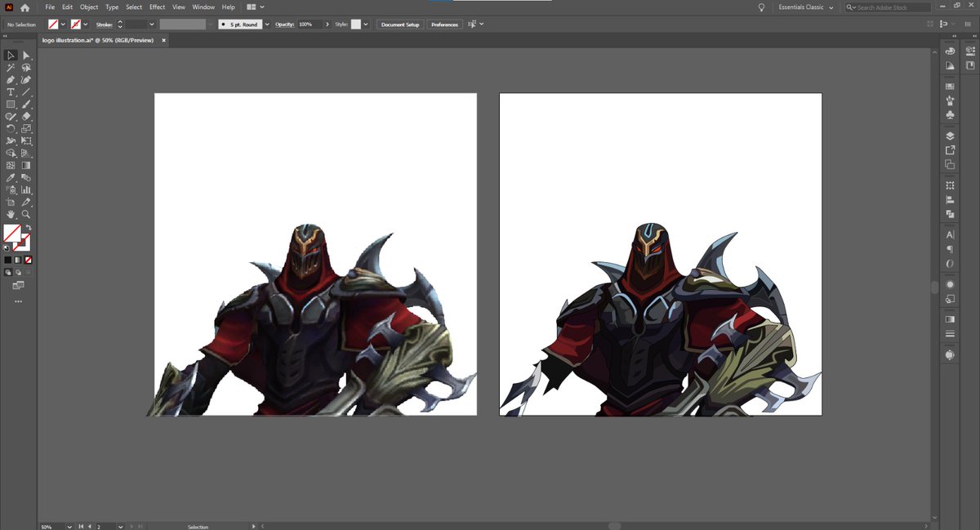This screenshot has width=980, height=530.
Task: Select the Width tool
Action: 11,140
